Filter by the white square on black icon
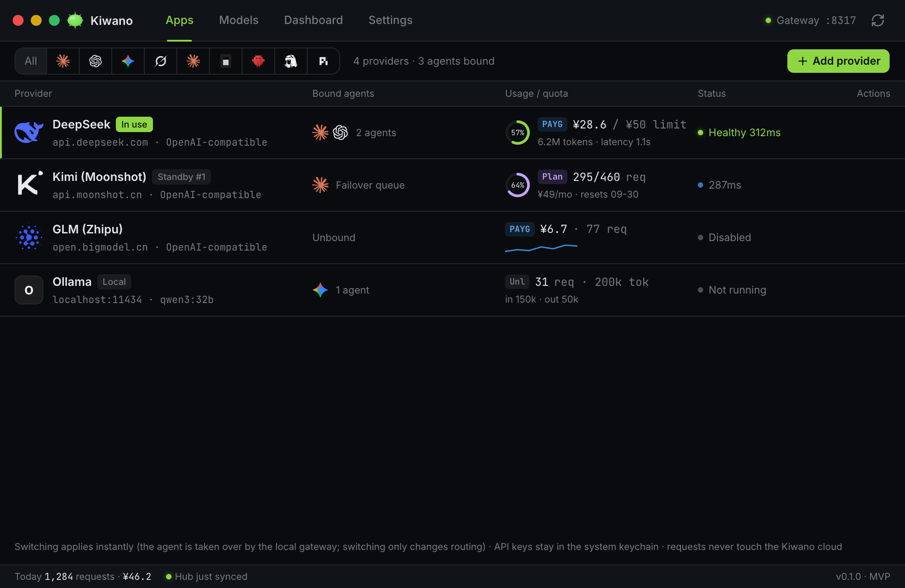 (226, 61)
